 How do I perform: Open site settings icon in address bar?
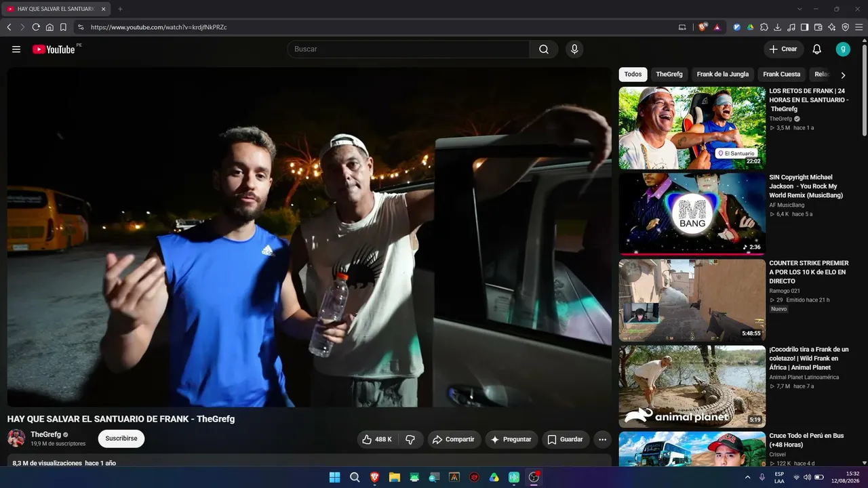tap(81, 27)
